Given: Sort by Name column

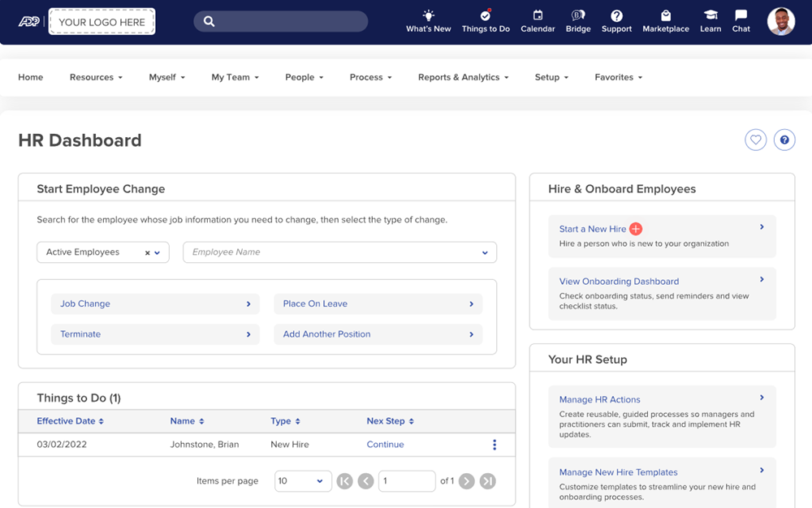Looking at the screenshot, I should [x=187, y=421].
